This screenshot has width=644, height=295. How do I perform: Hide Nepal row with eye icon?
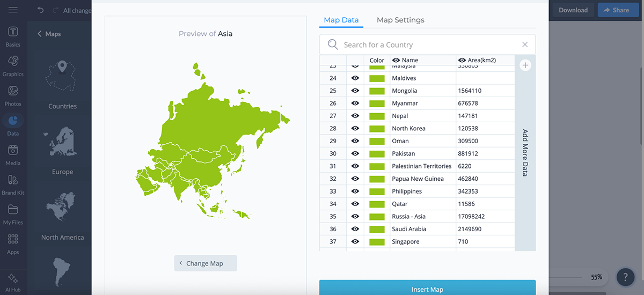[x=355, y=116]
